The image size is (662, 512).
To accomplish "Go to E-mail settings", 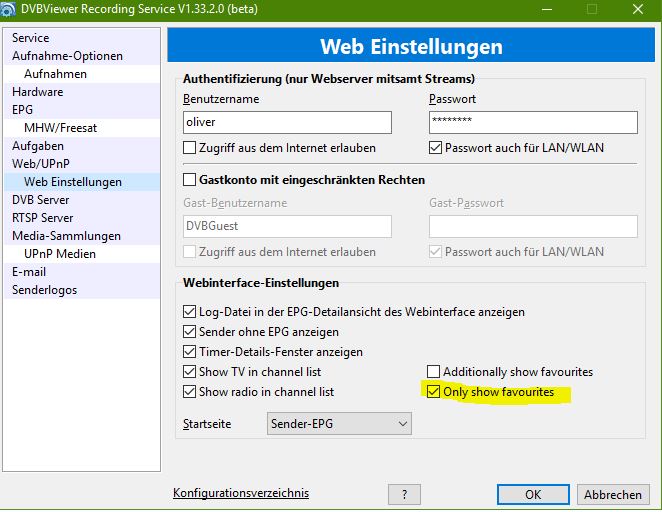I will [82, 272].
